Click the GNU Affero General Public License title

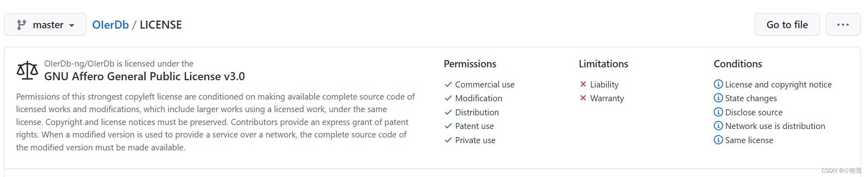coord(144,76)
